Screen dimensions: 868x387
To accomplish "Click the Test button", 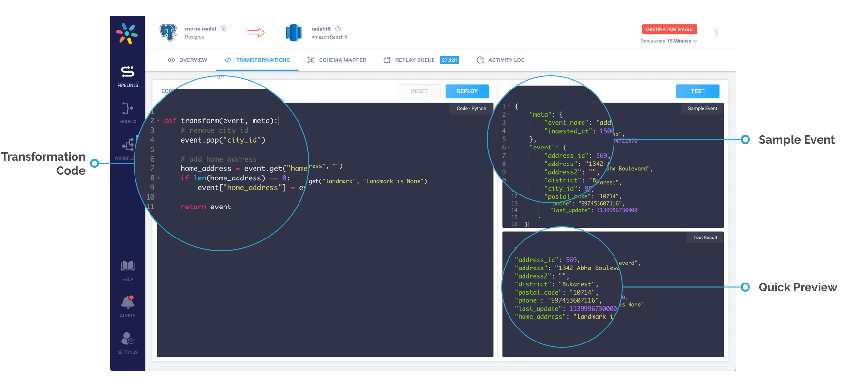I will click(x=698, y=91).
